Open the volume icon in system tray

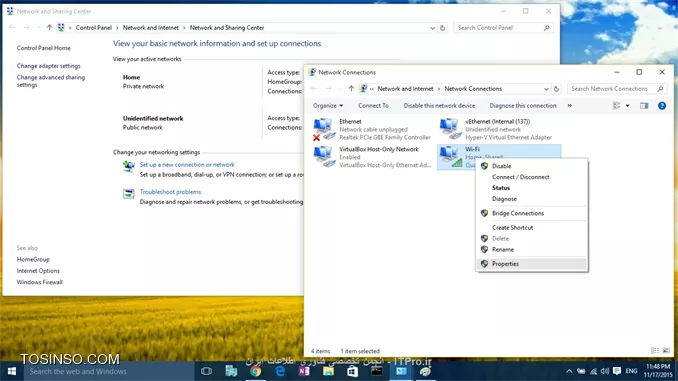click(x=604, y=371)
